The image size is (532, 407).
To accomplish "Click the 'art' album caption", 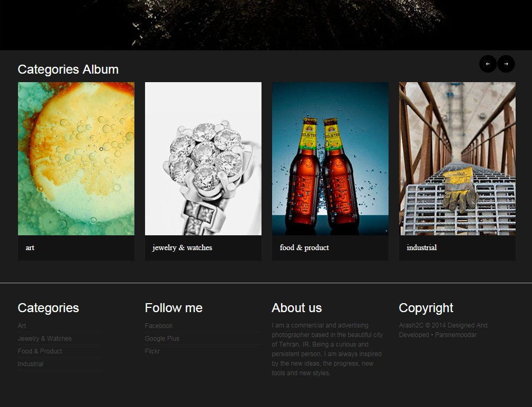I will pos(30,247).
